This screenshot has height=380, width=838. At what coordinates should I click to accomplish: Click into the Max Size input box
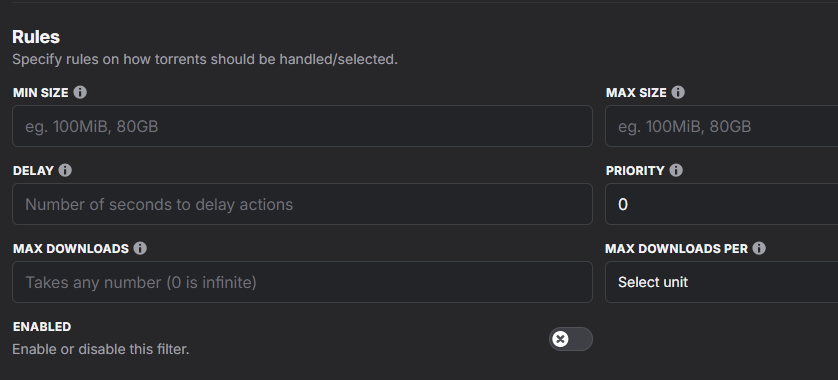721,126
